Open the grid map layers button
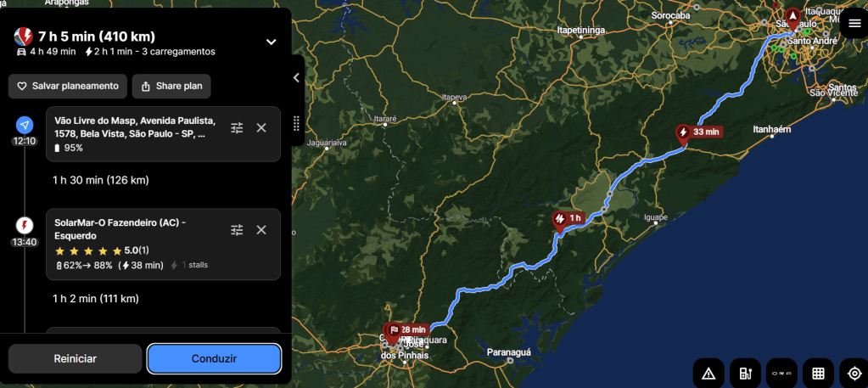The image size is (868, 388). 818,373
